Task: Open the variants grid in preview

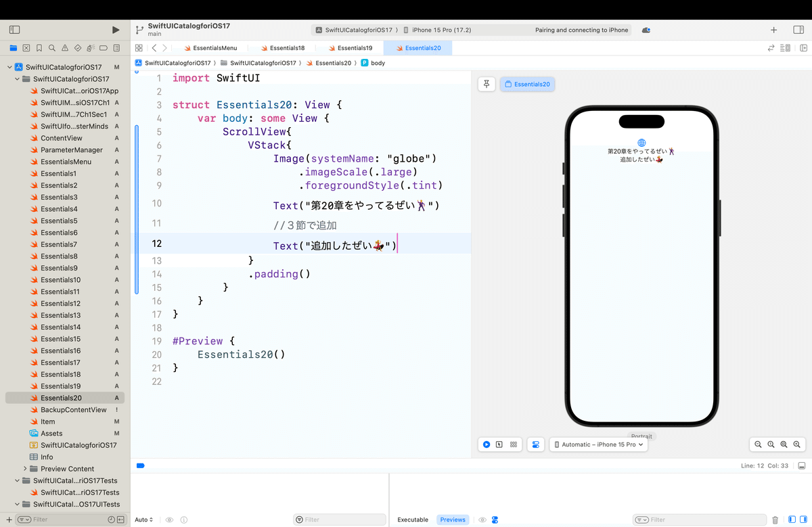Action: coord(514,444)
